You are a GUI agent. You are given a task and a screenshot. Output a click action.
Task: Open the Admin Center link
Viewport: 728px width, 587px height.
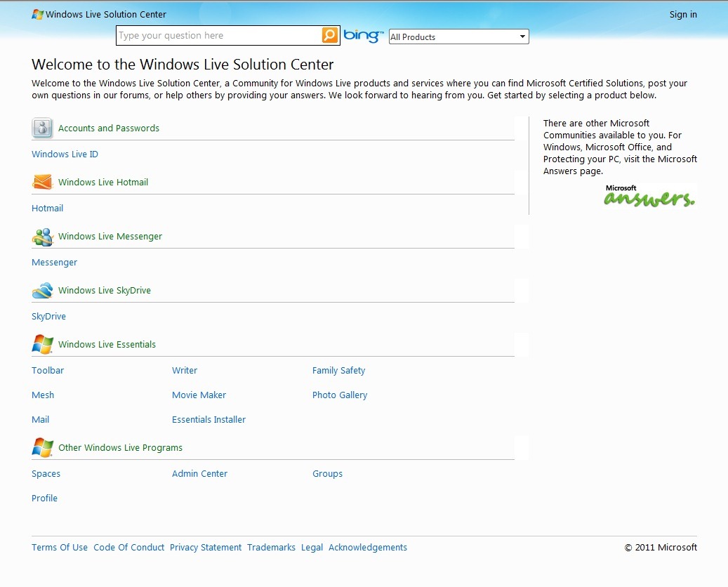tap(199, 474)
